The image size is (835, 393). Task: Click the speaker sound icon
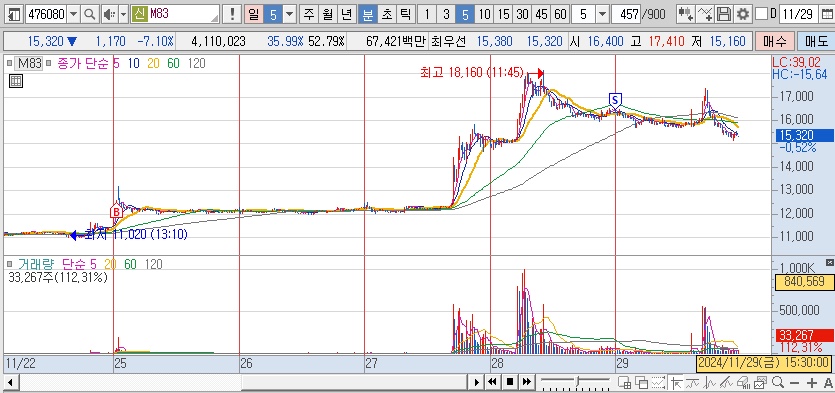click(109, 14)
